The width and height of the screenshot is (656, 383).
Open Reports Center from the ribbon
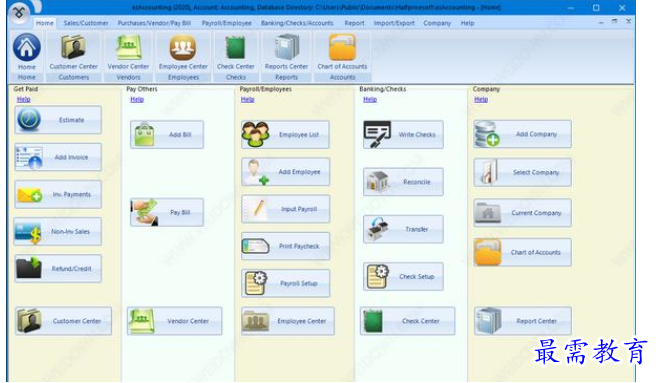point(286,51)
